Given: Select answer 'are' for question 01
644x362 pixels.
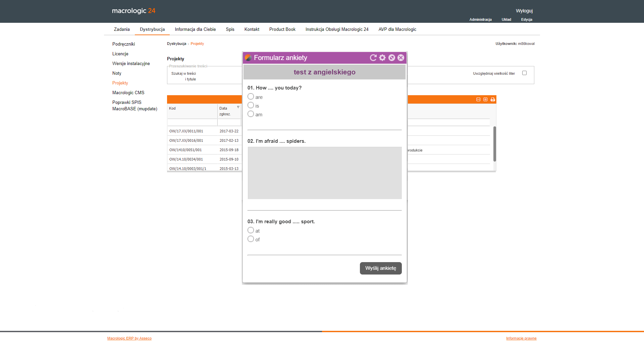Looking at the screenshot, I should (251, 97).
